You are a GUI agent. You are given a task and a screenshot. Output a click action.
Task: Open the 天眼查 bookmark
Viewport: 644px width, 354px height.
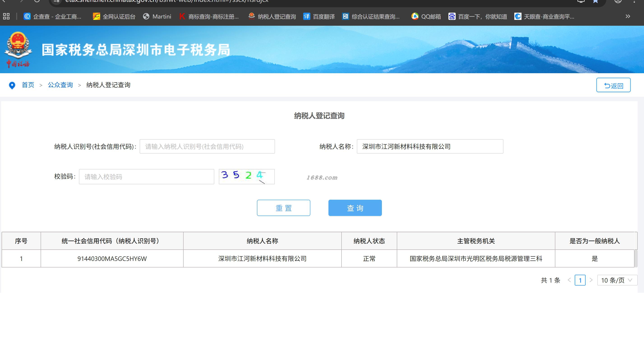point(544,16)
